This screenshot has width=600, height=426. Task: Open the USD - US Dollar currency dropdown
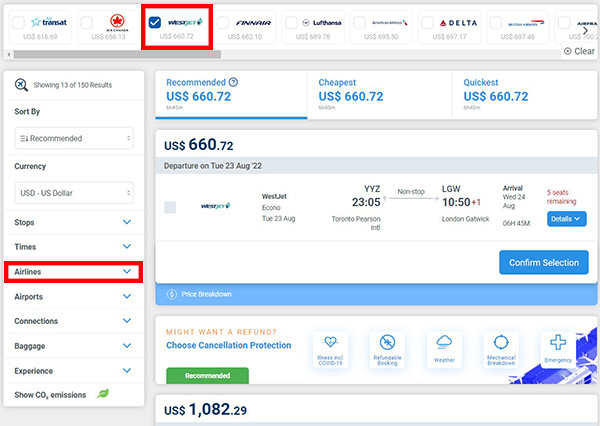click(74, 193)
